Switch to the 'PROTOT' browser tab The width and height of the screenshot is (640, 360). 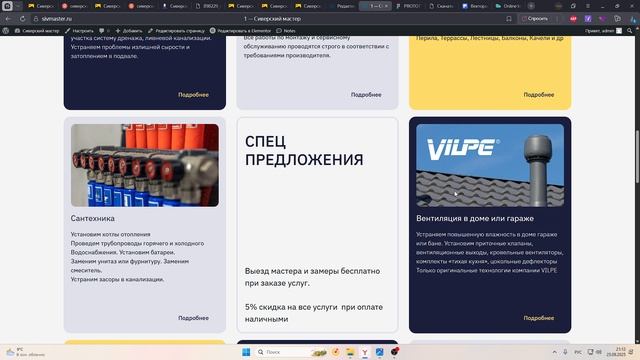409,6
